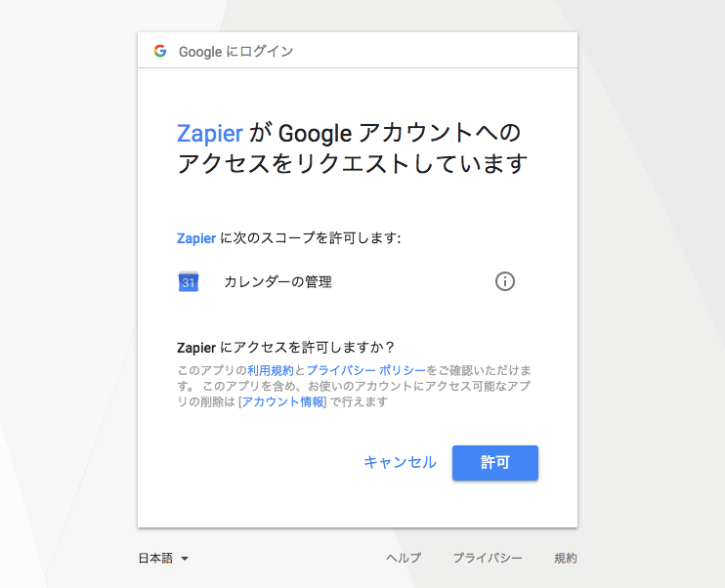This screenshot has width=725, height=588.
Task: Click Zapier link in the large heading
Action: (x=209, y=133)
